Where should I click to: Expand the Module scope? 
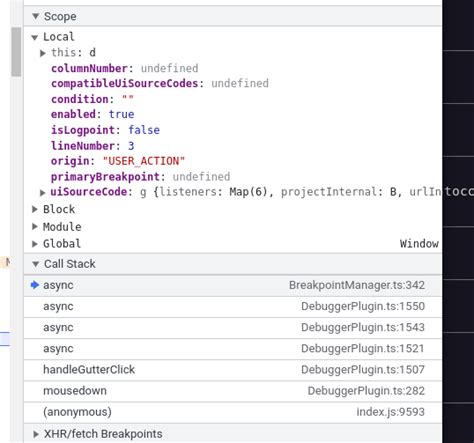click(x=35, y=227)
